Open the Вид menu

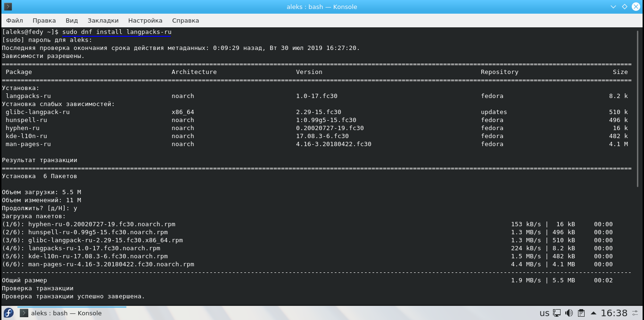72,20
